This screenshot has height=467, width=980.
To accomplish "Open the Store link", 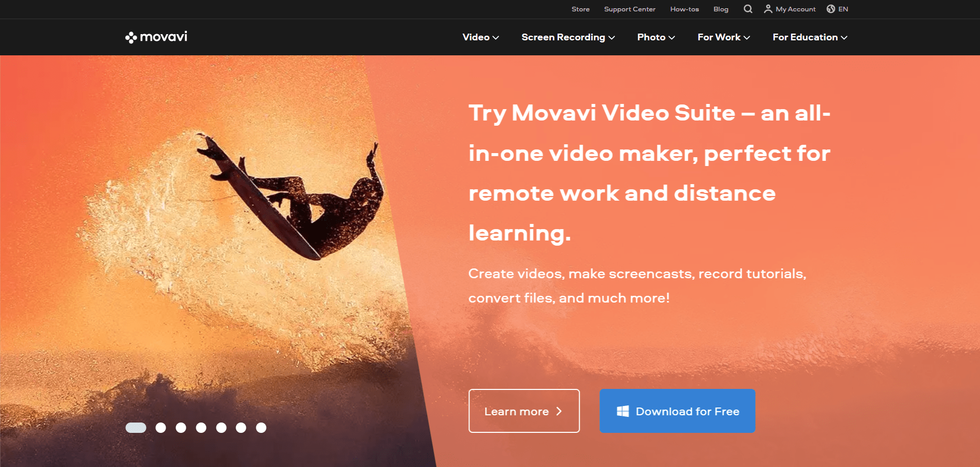I will coord(580,9).
